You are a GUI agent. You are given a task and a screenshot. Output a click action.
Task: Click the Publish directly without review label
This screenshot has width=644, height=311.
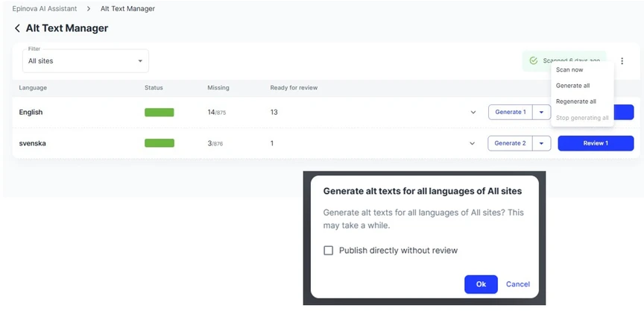tap(398, 250)
